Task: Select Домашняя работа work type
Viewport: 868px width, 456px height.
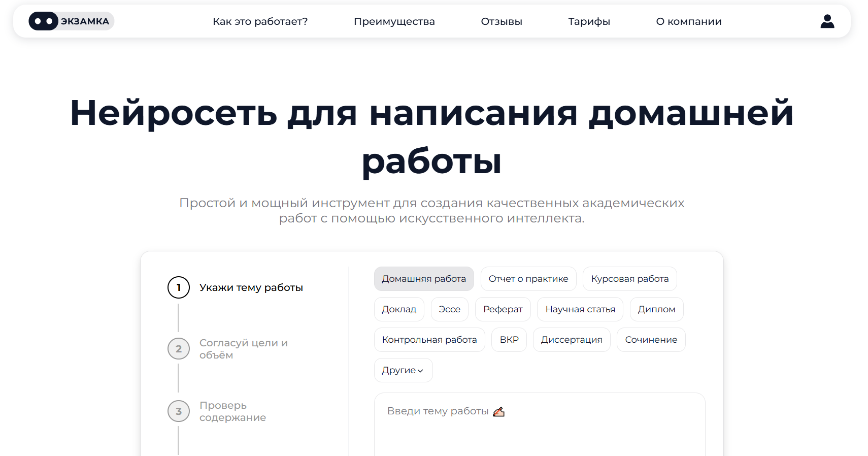Action: point(424,279)
